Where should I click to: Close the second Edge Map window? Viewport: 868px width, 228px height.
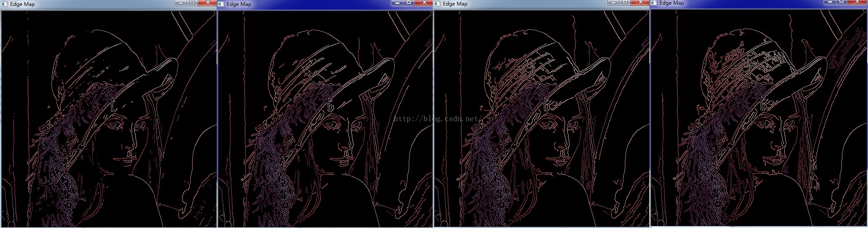point(423,3)
